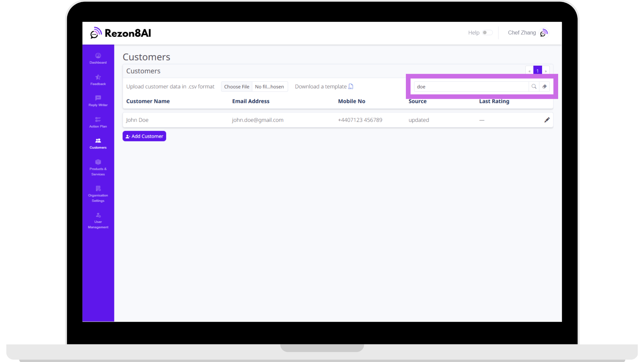Image resolution: width=644 pixels, height=362 pixels.
Task: Select Customers in the sidebar navigation
Action: point(98,143)
